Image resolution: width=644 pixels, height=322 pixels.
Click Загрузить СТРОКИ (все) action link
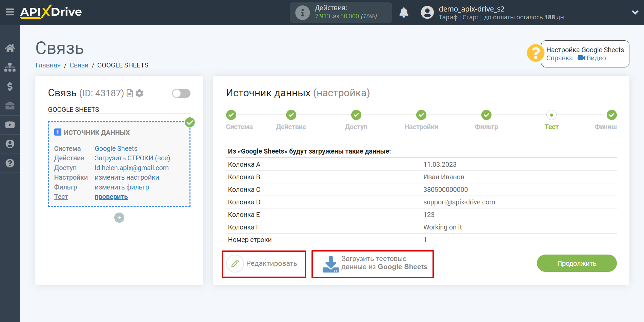click(132, 158)
